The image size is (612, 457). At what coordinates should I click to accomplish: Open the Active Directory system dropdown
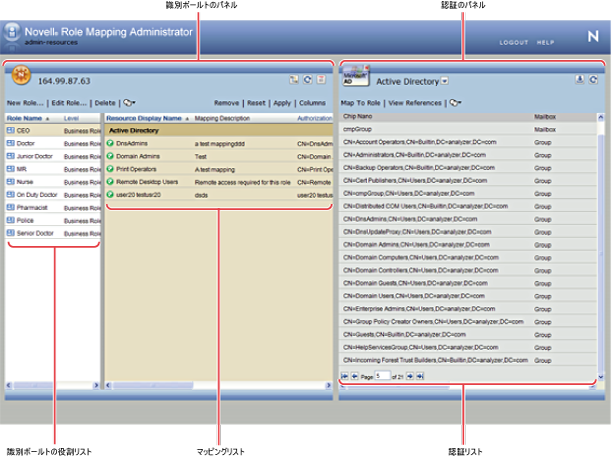tap(445, 81)
